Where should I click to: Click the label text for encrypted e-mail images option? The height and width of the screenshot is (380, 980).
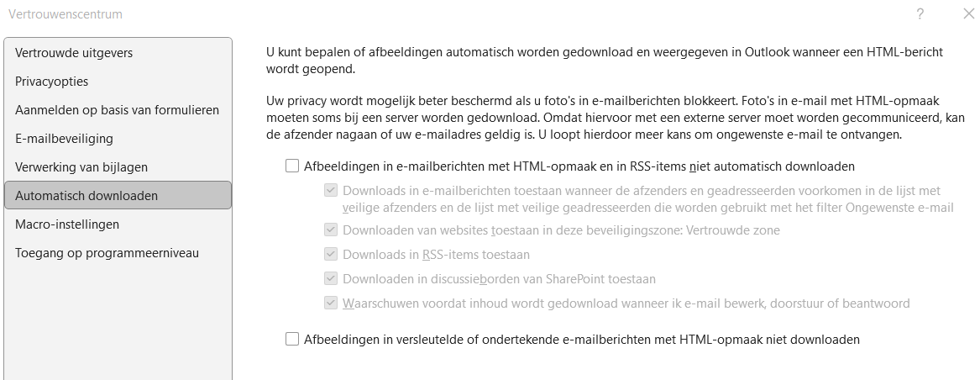[x=582, y=340]
